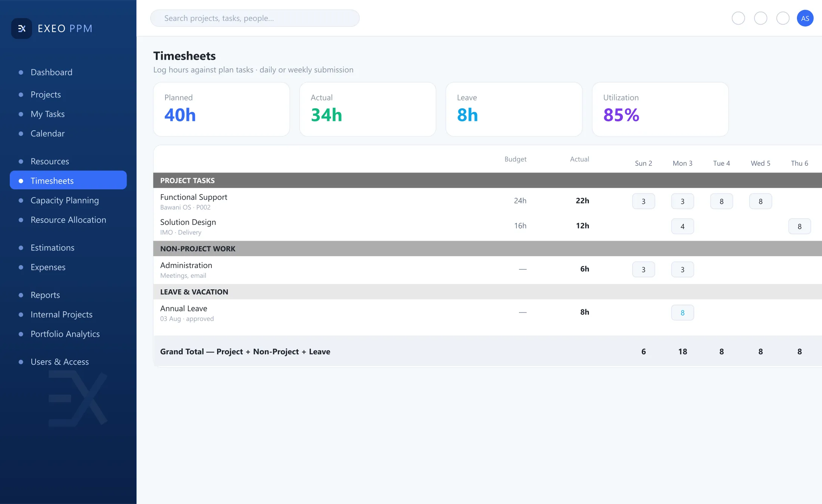Click the Solution Design task name
822x504 pixels.
(188, 222)
